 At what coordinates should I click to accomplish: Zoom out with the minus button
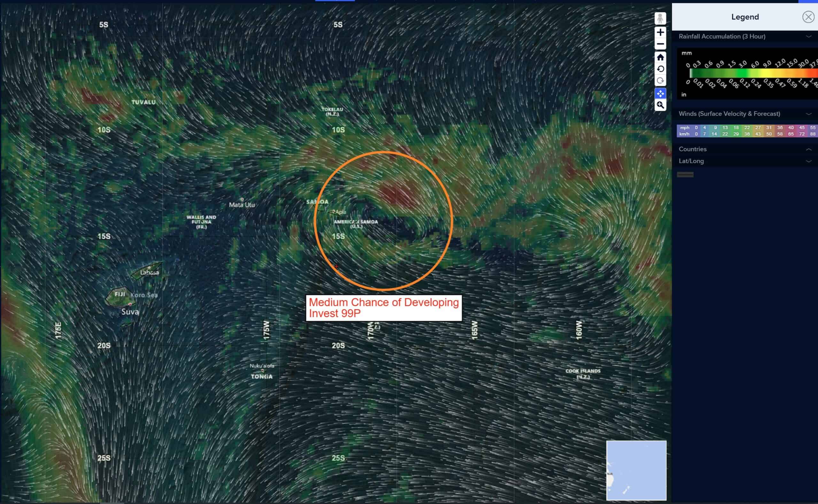pyautogui.click(x=660, y=44)
